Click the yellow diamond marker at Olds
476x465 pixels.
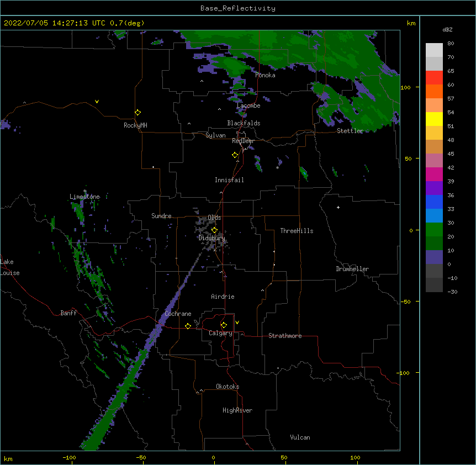(214, 230)
